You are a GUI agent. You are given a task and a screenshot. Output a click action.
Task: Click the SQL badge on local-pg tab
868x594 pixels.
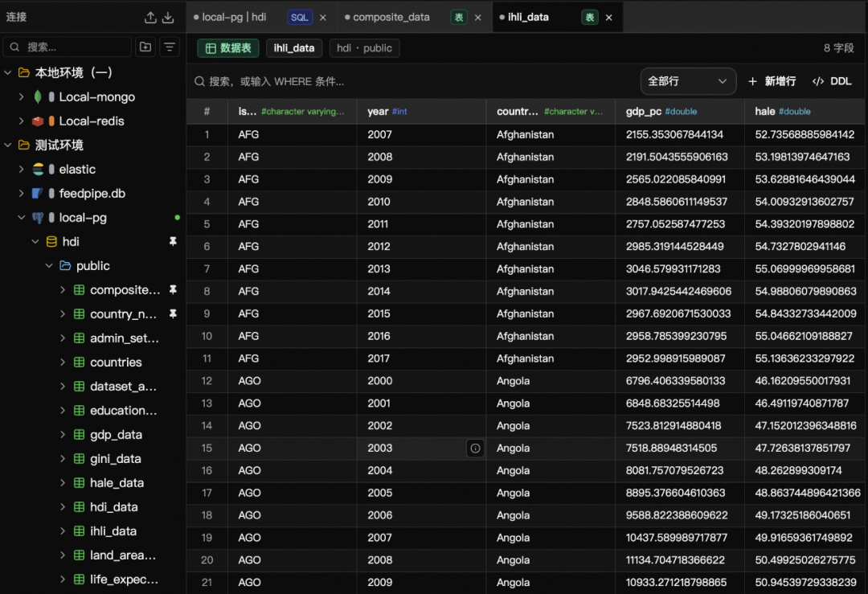300,17
